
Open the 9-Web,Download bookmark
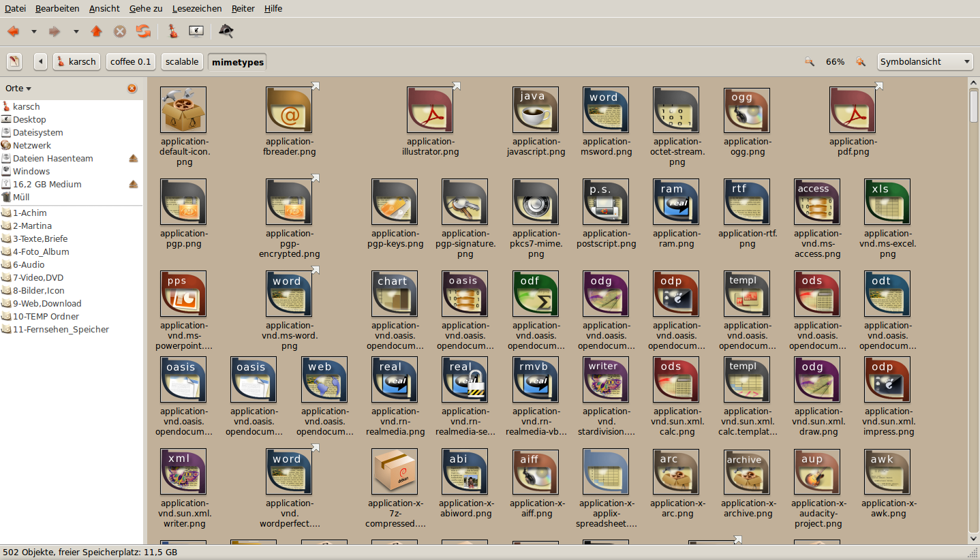point(72,303)
